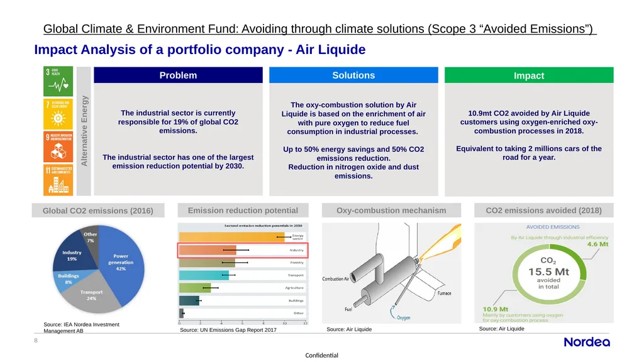Click the SDG 3 Good Health icon
Viewport: 644px width, 362px height.
pos(58,81)
